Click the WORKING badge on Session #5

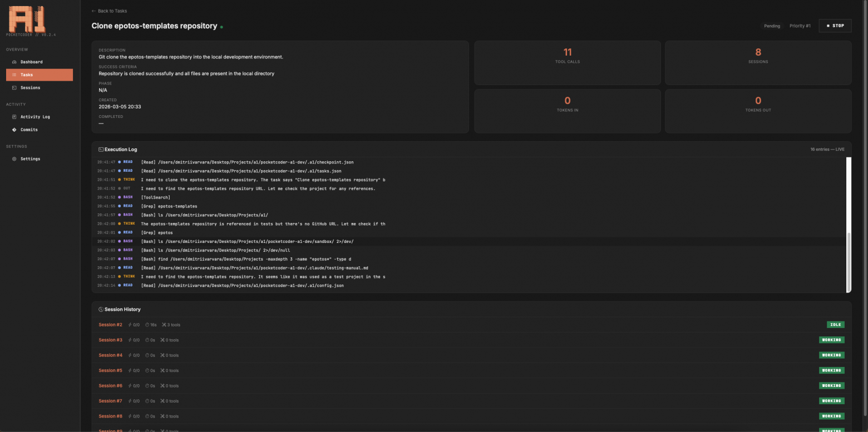831,370
